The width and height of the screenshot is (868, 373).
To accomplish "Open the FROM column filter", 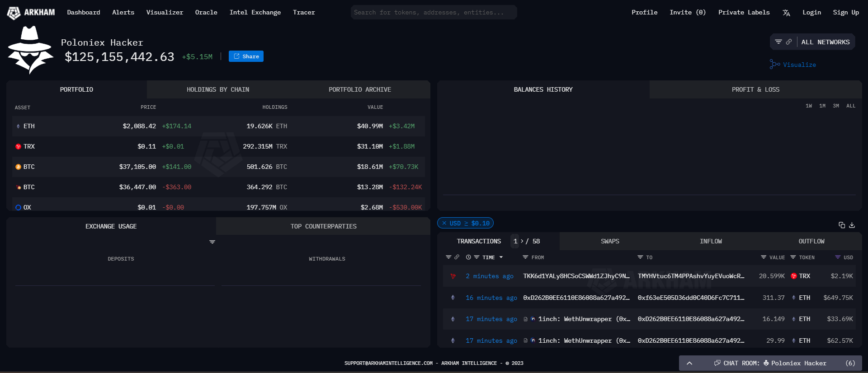I will 525,257.
